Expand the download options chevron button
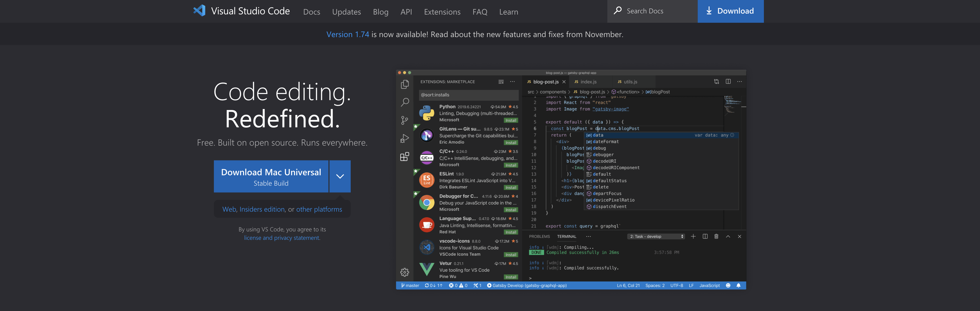This screenshot has width=980, height=311. pyautogui.click(x=340, y=176)
